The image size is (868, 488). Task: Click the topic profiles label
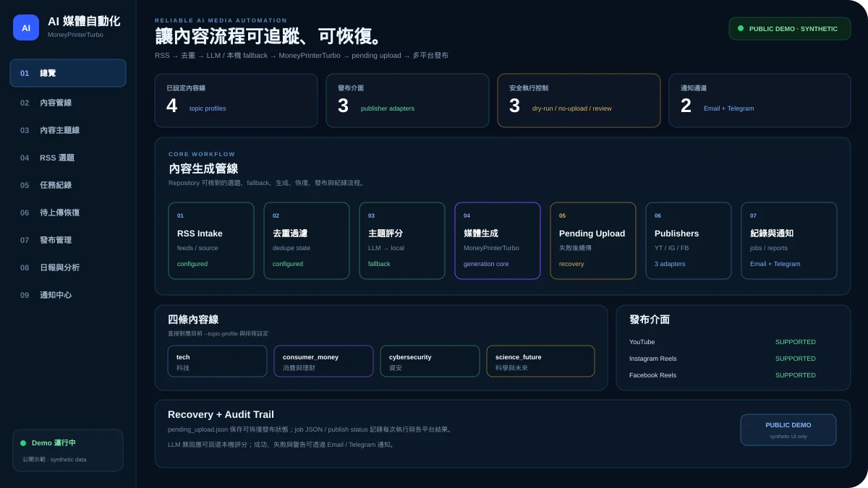point(208,108)
